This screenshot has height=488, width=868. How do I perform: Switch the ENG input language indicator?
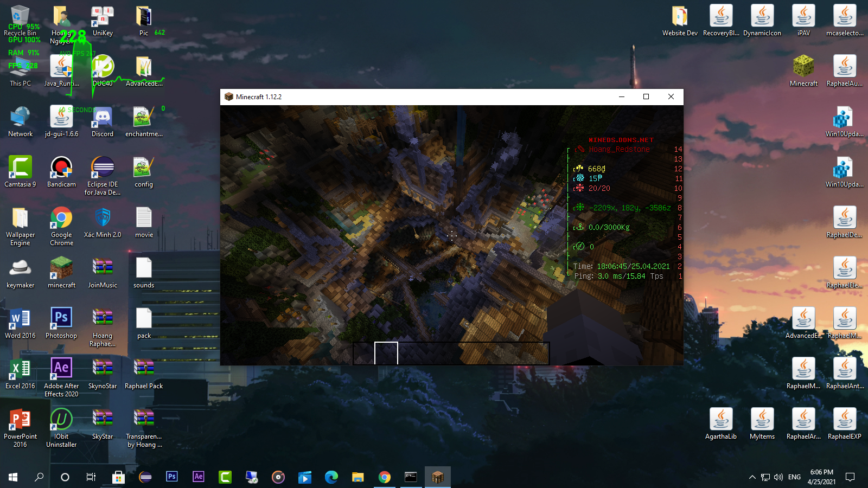pos(794,477)
